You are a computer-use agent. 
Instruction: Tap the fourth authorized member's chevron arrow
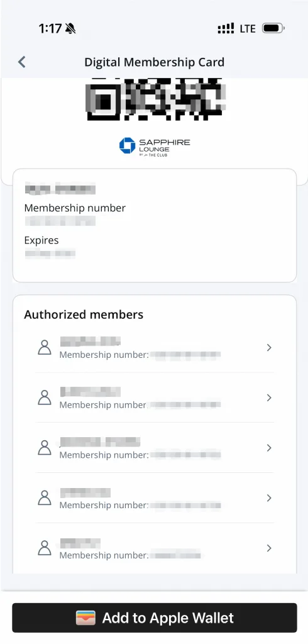tap(269, 498)
